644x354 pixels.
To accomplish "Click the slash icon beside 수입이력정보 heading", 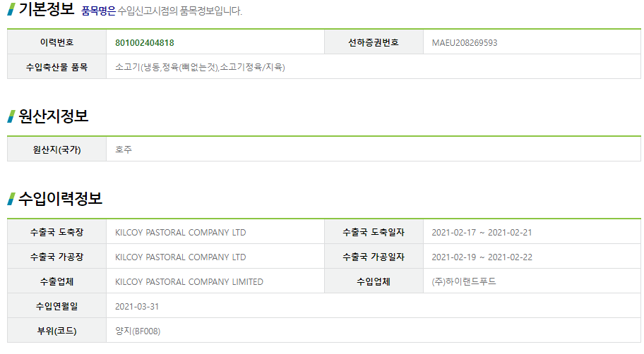I will [x=11, y=199].
